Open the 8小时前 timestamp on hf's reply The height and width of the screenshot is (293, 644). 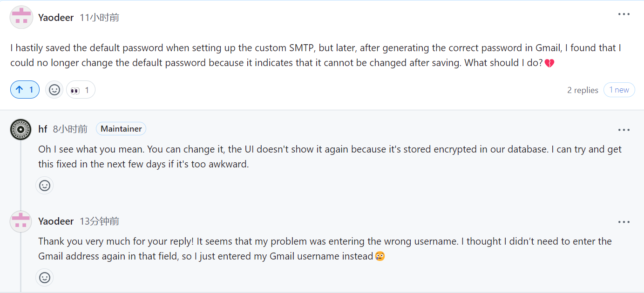coord(70,129)
